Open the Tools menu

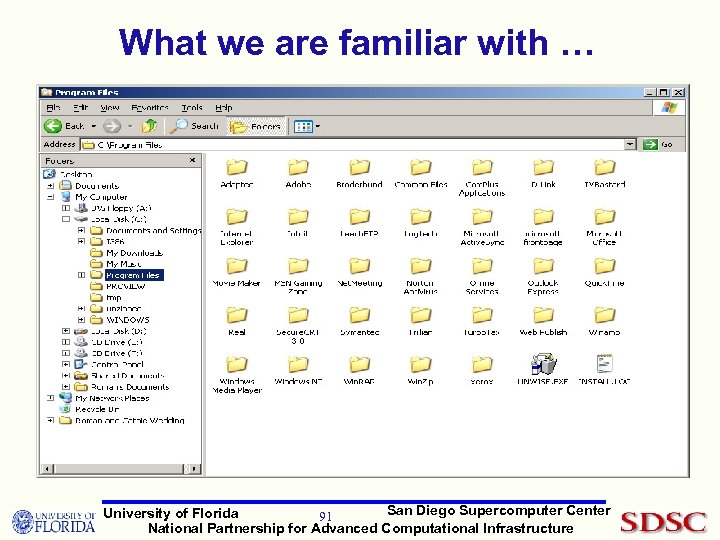coord(192,107)
